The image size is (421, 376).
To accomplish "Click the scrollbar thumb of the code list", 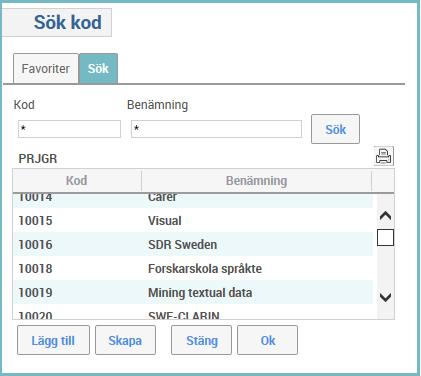I will point(385,238).
